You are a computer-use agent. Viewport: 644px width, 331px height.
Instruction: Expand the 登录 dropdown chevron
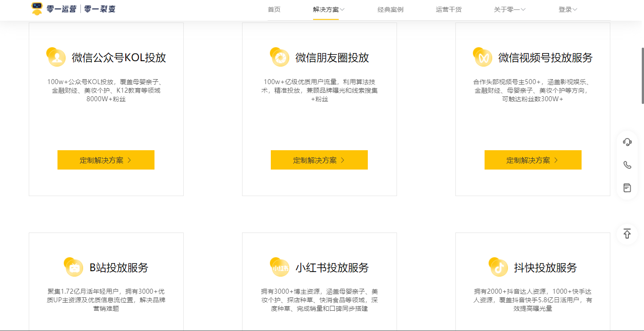point(575,9)
